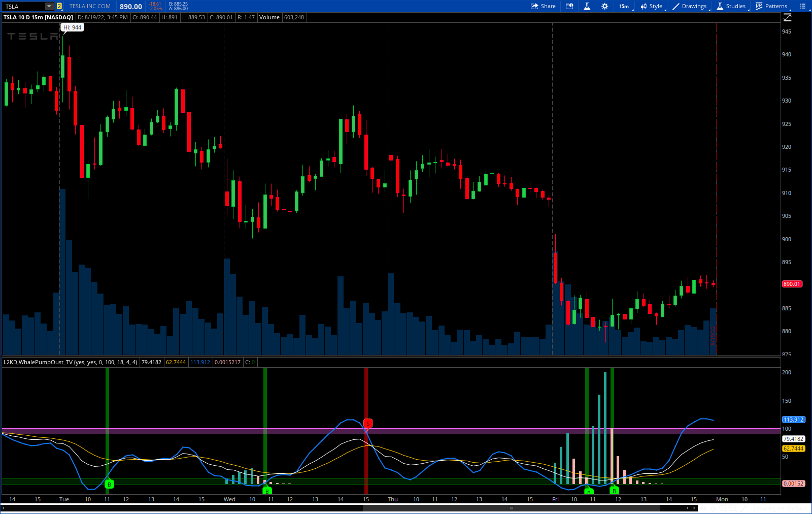Open chart settings gear icon
The width and height of the screenshot is (812, 514).
click(x=604, y=6)
